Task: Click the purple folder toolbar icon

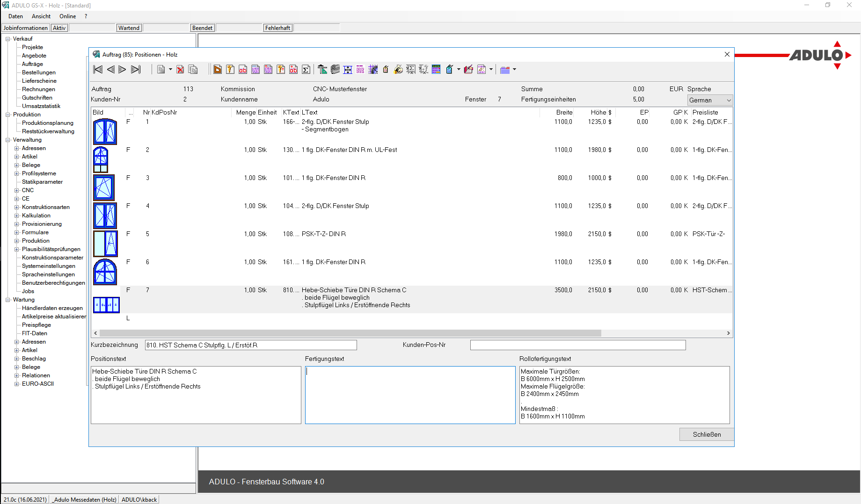Action: coord(505,70)
